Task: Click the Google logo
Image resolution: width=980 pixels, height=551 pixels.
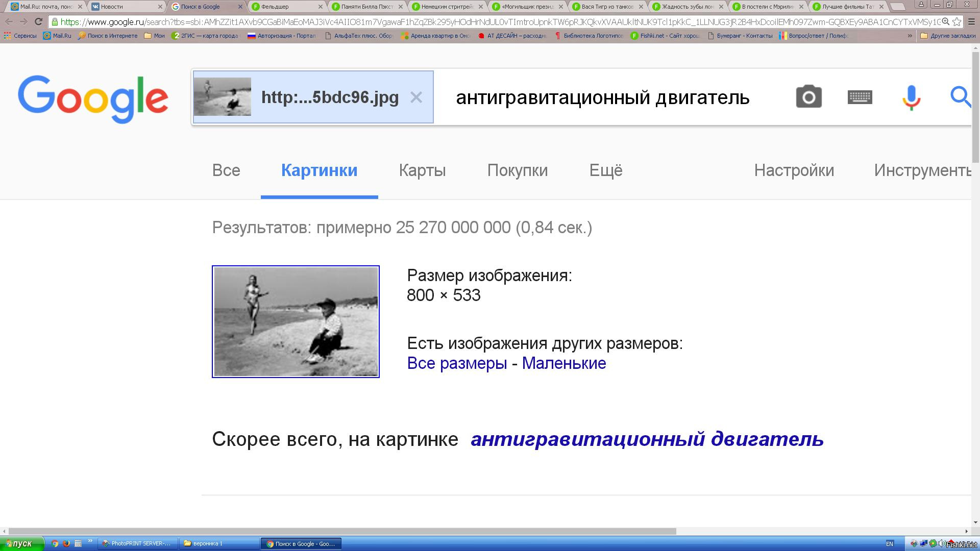Action: click(93, 99)
